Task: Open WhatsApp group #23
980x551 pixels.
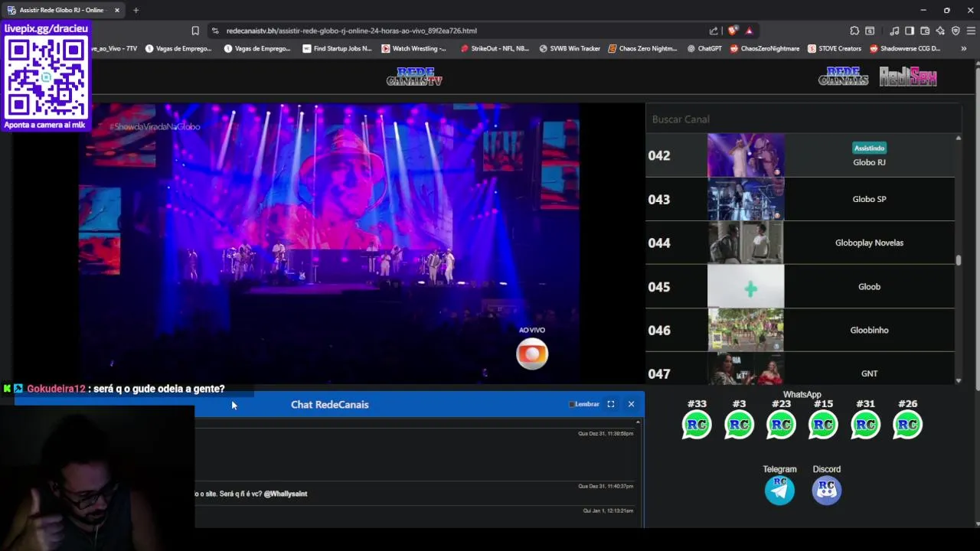Action: (x=781, y=425)
